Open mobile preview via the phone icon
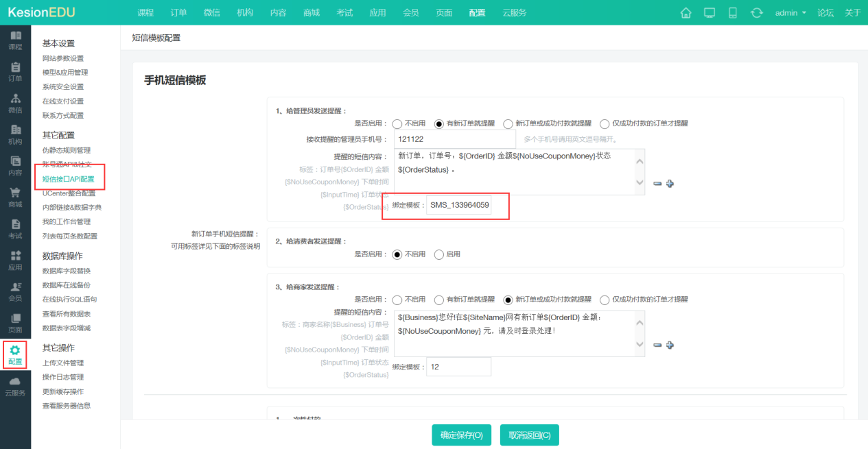This screenshot has width=868, height=449. (x=731, y=12)
